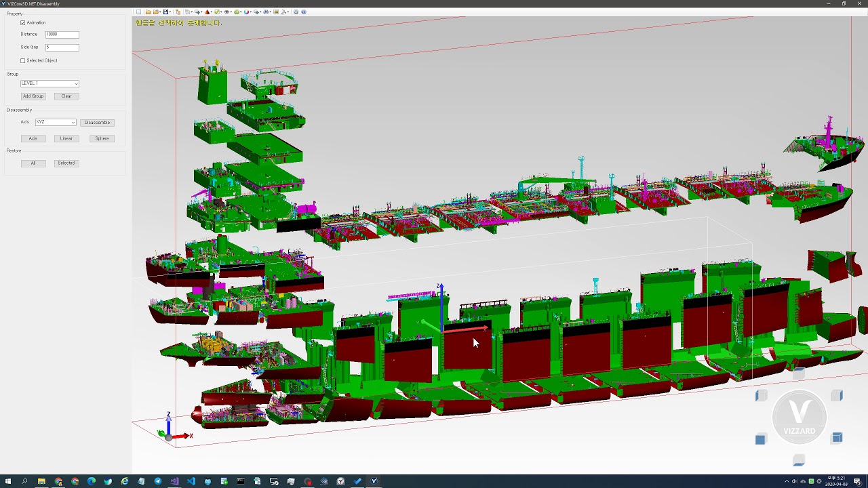Click the New blank document toolbar icon
The image size is (868, 488).
click(x=139, y=12)
